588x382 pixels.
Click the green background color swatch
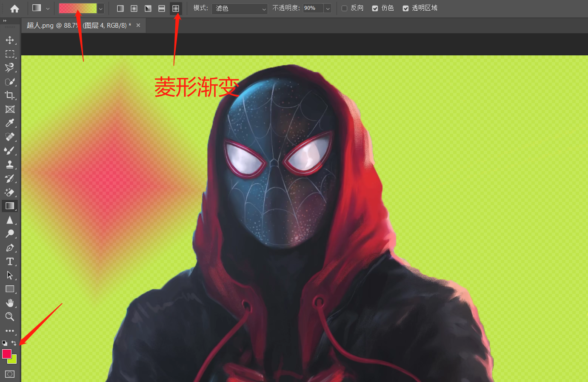[x=14, y=361]
